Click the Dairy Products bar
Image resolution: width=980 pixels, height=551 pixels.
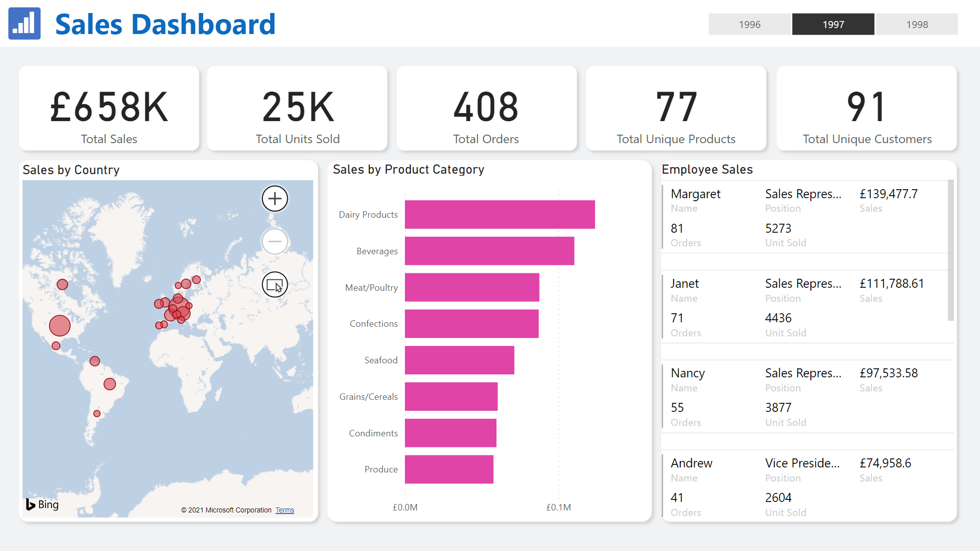pos(500,215)
